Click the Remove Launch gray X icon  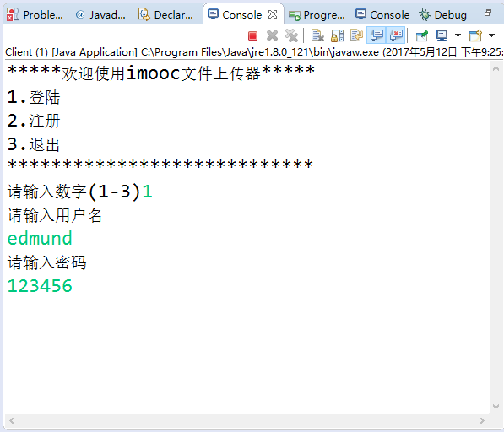click(x=272, y=35)
